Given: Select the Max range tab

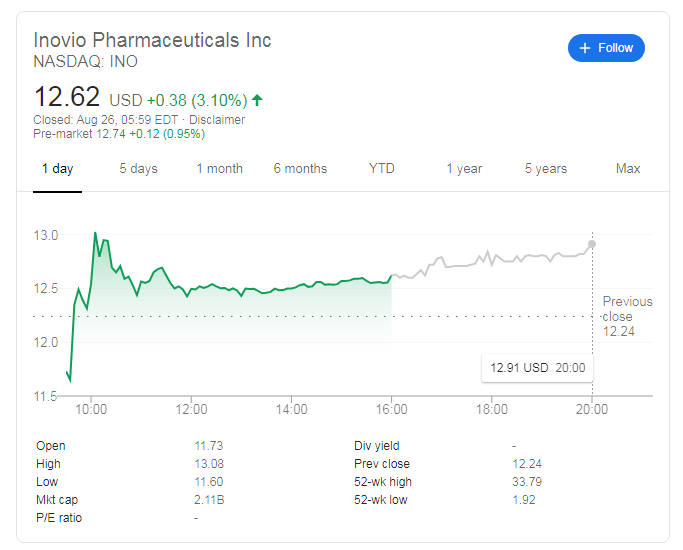Looking at the screenshot, I should 628,169.
